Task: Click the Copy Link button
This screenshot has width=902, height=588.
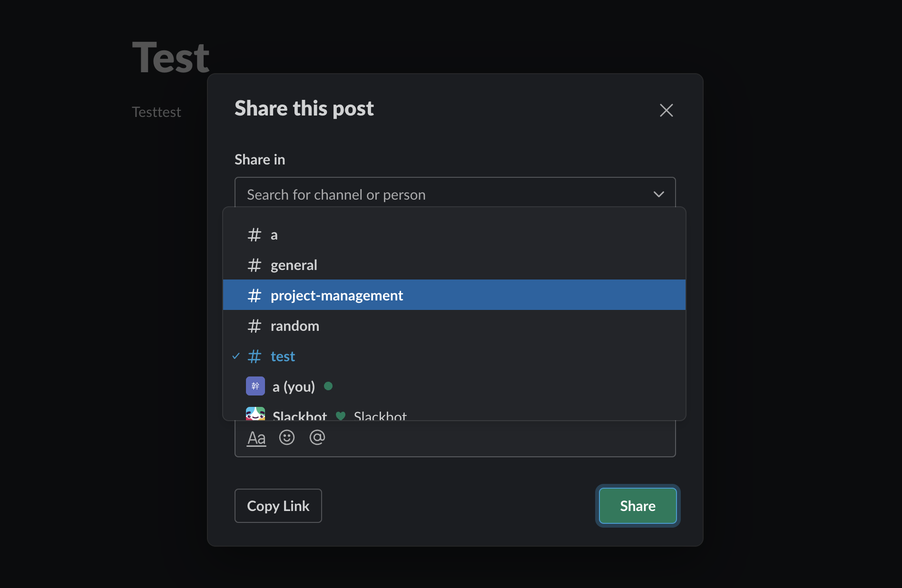Action: click(278, 505)
